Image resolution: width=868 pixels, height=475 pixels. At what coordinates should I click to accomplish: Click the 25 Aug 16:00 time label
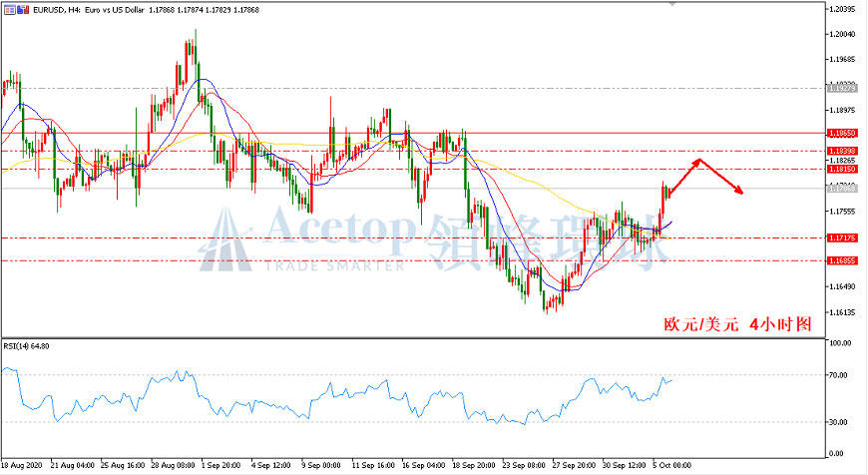click(x=123, y=466)
